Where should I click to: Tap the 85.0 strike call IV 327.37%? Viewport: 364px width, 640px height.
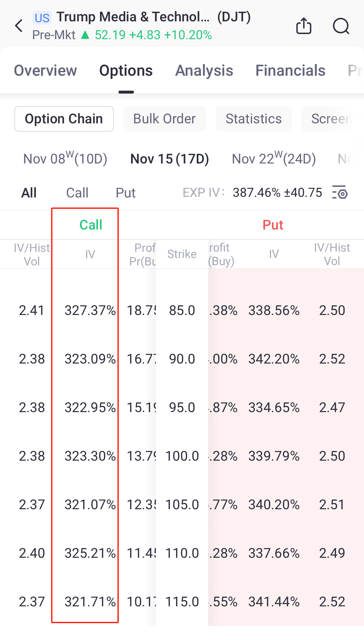coord(90,310)
